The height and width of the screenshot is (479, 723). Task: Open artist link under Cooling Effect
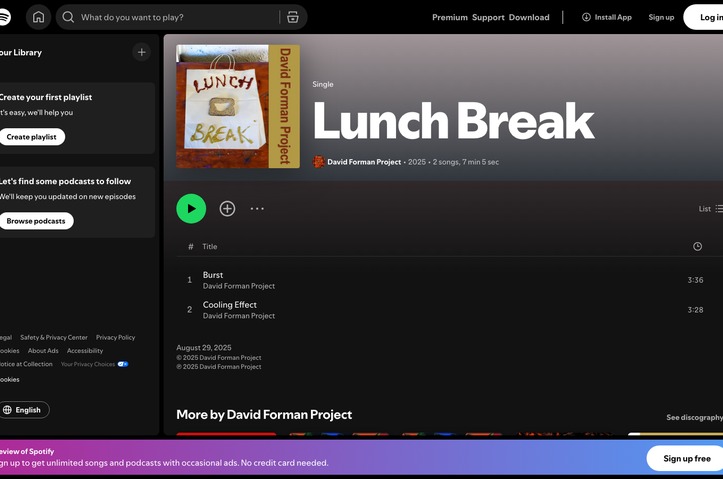click(239, 316)
